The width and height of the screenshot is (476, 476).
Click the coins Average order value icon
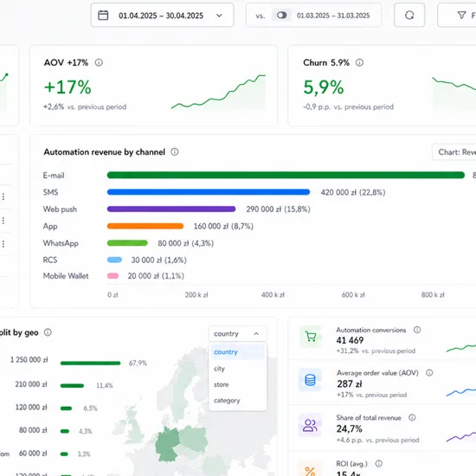point(310,380)
